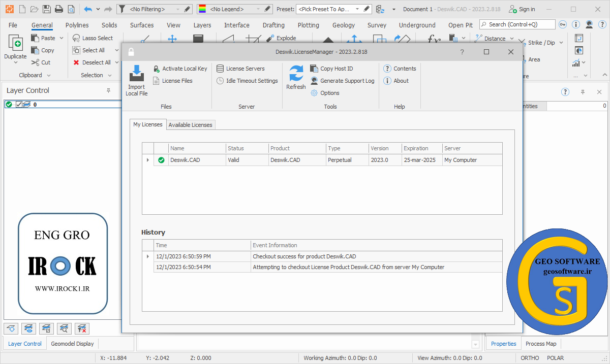Expand the Deselect All dropdown arrow
This screenshot has width=610, height=364.
pyautogui.click(x=117, y=62)
